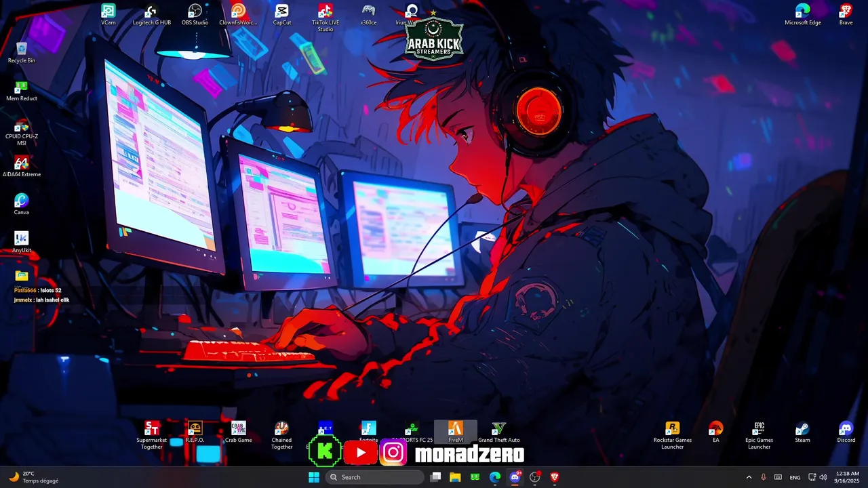Open the VCam desktop shortcut
Viewport: 868px width, 488px height.
point(108,14)
